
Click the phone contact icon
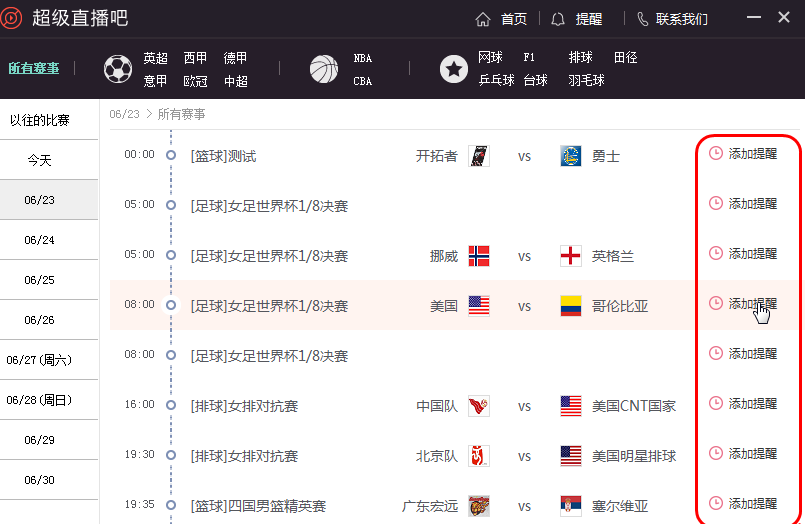(642, 20)
